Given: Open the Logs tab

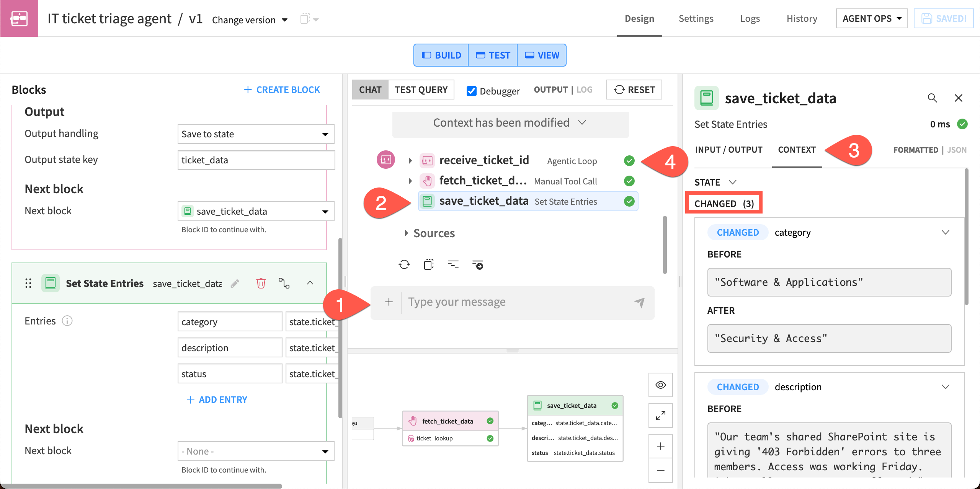Looking at the screenshot, I should pos(750,18).
